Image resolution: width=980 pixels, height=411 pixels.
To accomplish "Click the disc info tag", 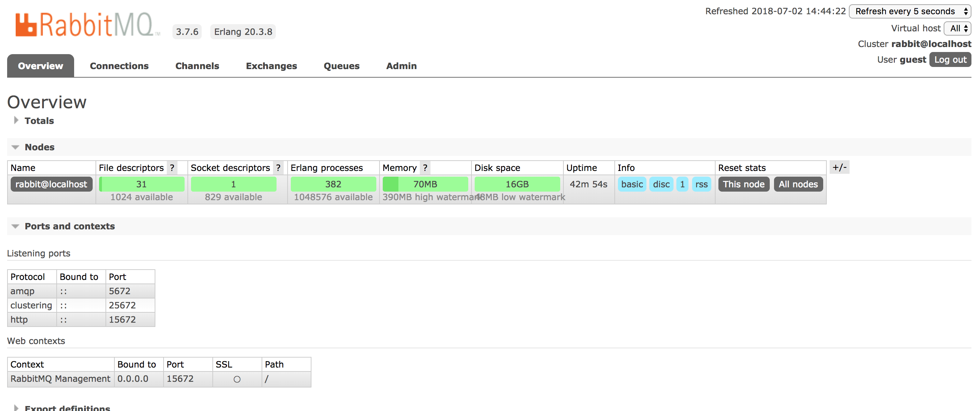I will click(x=661, y=184).
